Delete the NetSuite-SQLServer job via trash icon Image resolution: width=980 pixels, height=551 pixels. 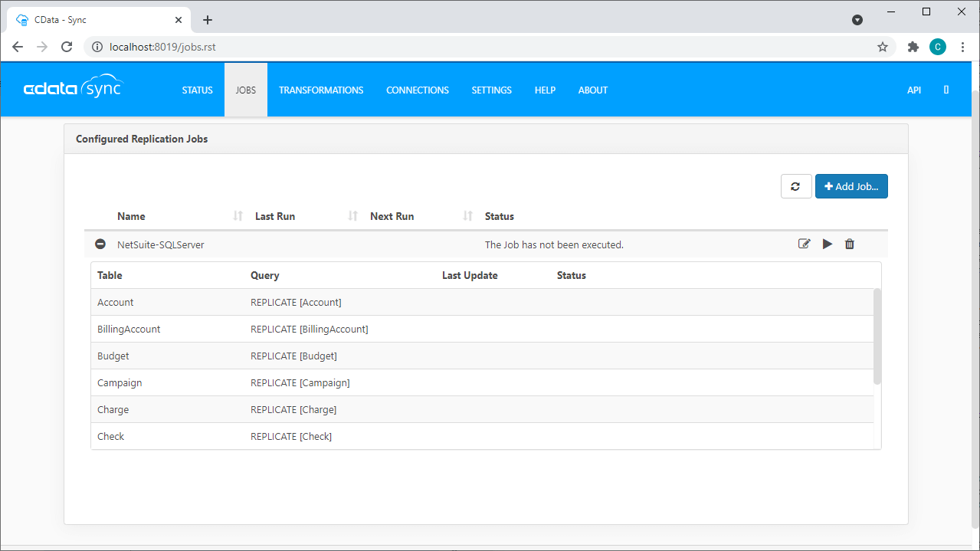(849, 244)
